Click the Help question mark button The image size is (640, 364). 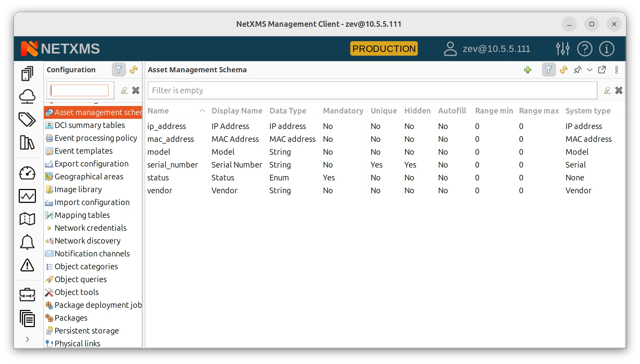point(585,48)
